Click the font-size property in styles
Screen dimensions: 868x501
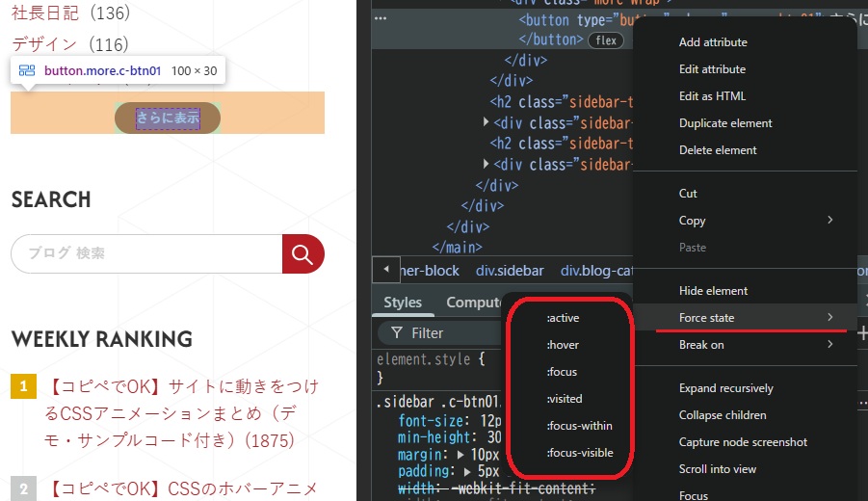pos(434,421)
